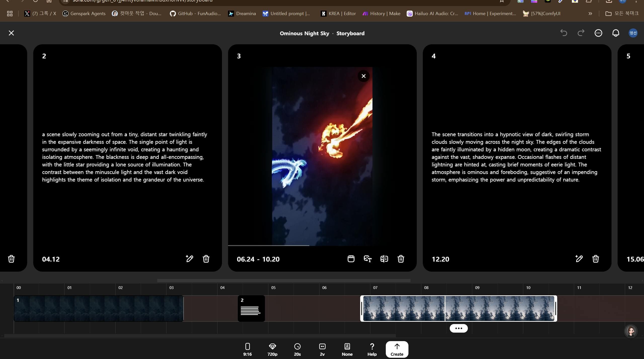Screen dimensions: 644x359
Task: Open the all bookmarks folder
Action: [x=622, y=14]
